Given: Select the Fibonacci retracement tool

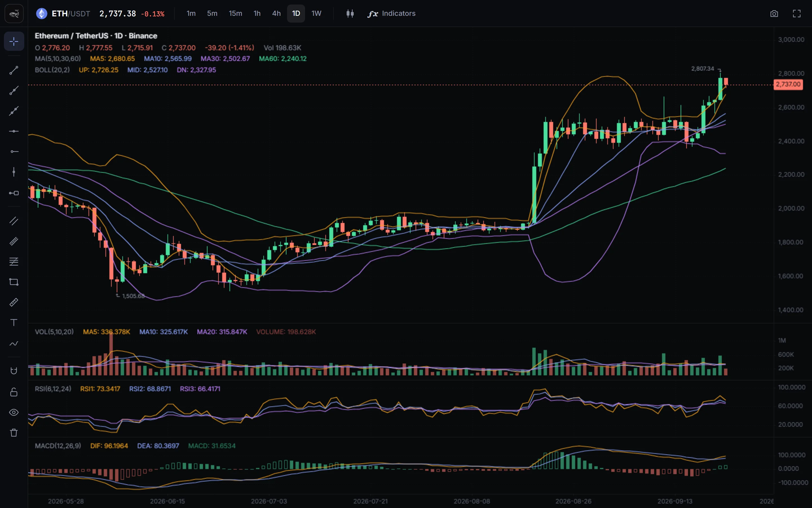Looking at the screenshot, I should coord(14,261).
